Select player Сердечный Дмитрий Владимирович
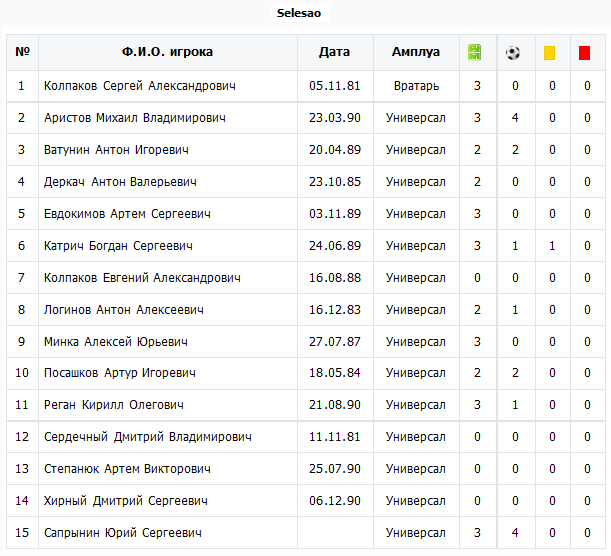Screen dimensions: 611x556 tap(148, 437)
